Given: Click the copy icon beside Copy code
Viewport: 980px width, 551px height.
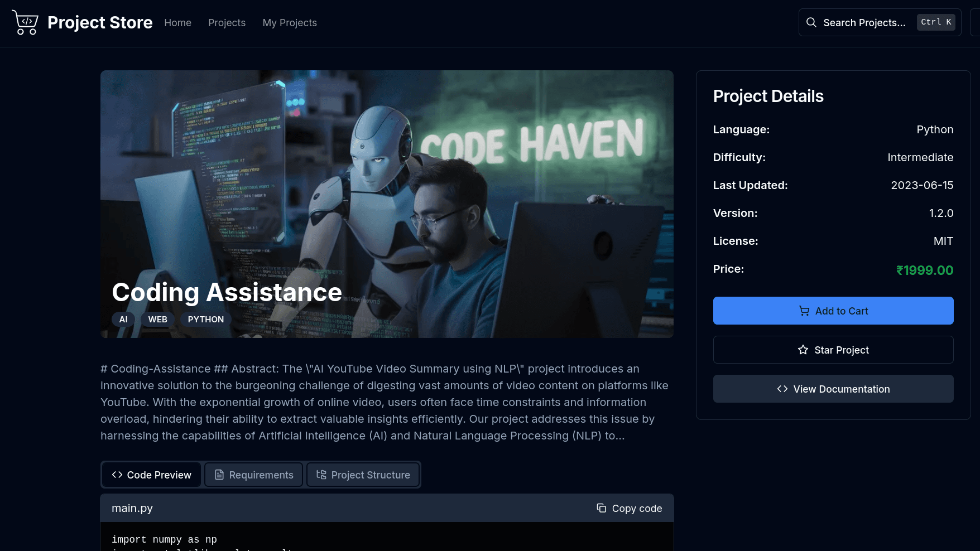Looking at the screenshot, I should tap(601, 508).
